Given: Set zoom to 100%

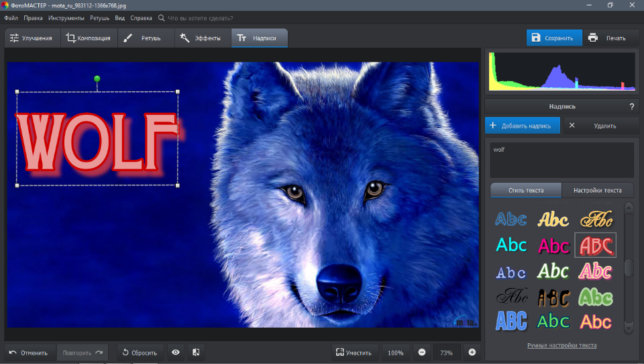Looking at the screenshot, I should pyautogui.click(x=396, y=353).
